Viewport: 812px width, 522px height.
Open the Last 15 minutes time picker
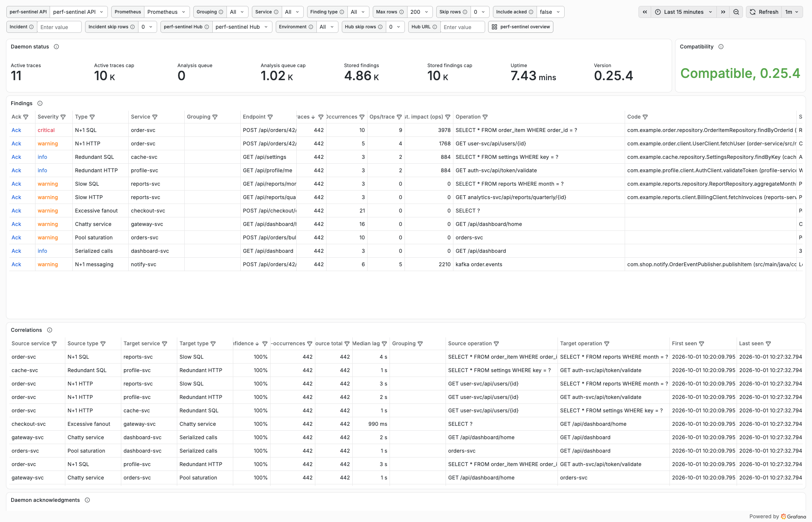pos(684,12)
